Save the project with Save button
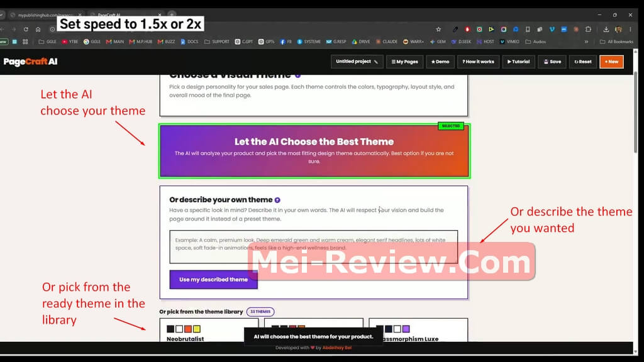Screen dimensions: 644x362 552,62
